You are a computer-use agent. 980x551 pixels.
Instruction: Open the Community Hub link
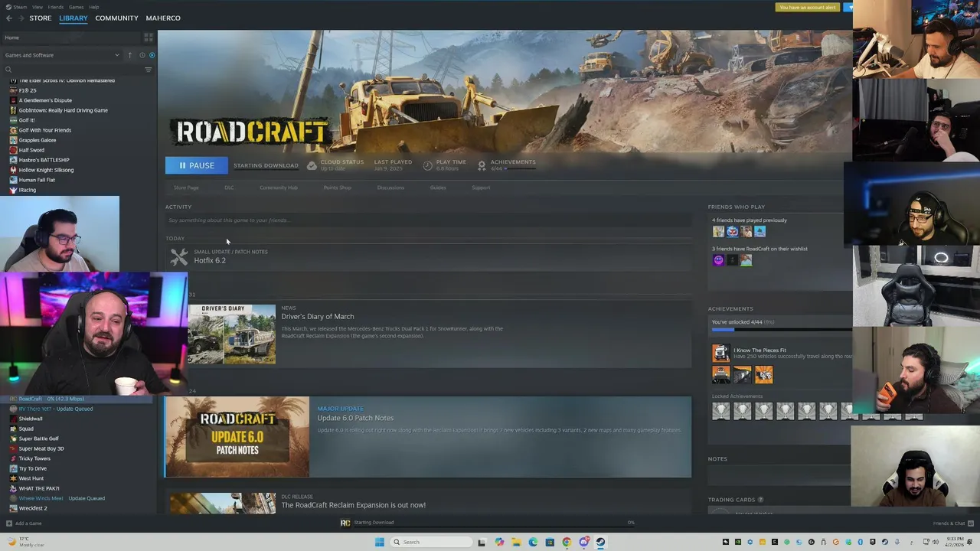tap(279, 187)
